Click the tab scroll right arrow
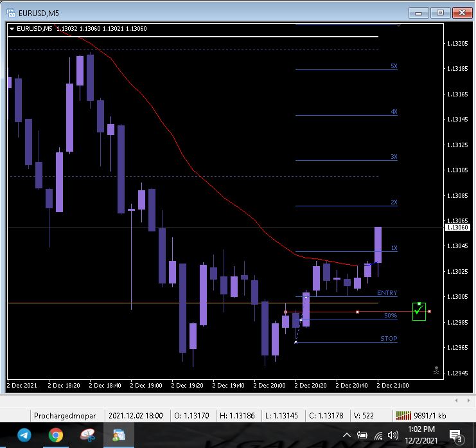Viewport: 476px width, 448px height. [x=468, y=400]
